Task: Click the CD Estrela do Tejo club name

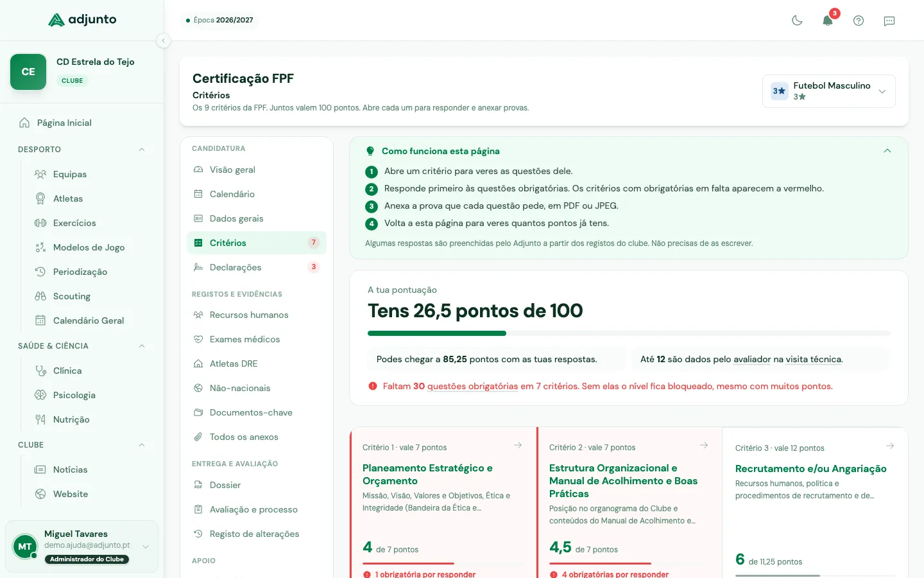Action: pos(96,62)
